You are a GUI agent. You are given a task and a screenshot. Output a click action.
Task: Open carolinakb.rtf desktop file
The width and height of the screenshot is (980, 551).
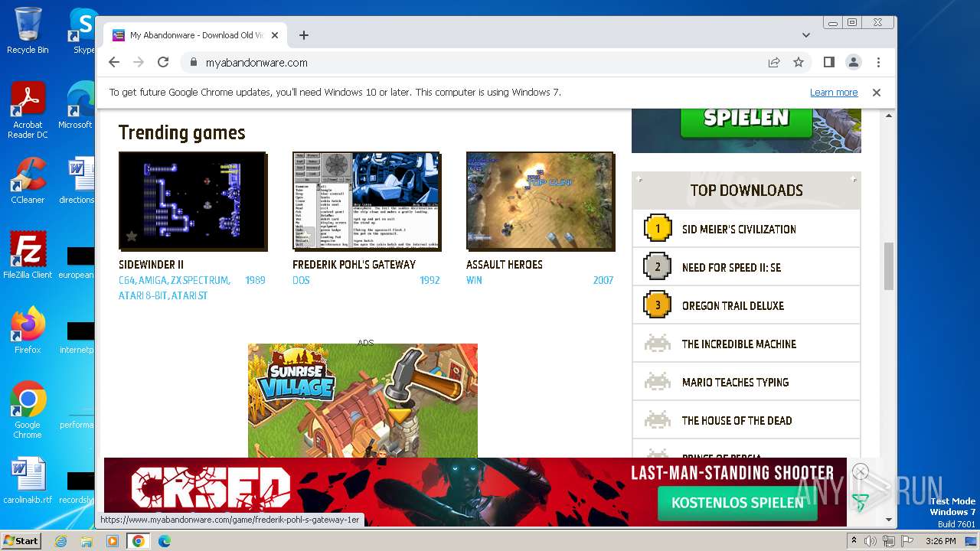point(28,481)
